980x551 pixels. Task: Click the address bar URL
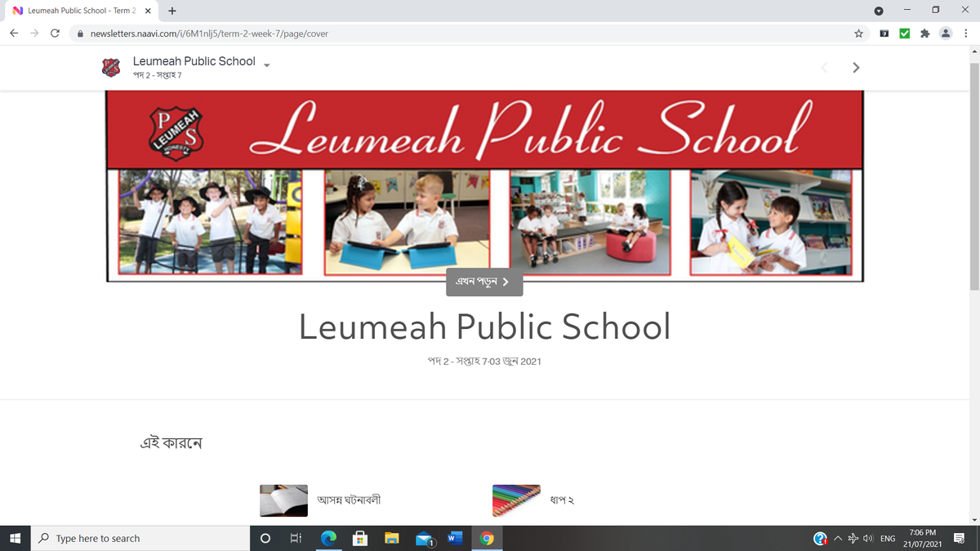point(209,33)
